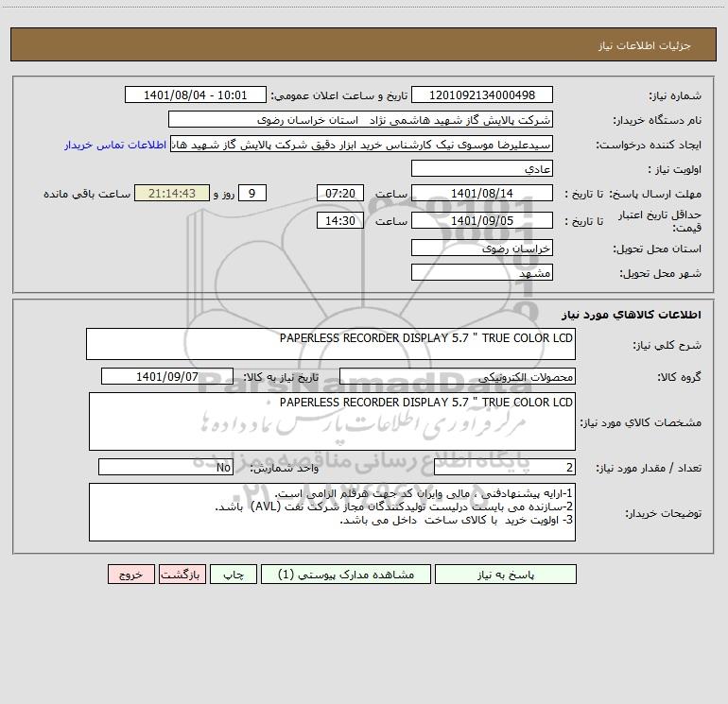Click the label ساعت باقی مانده
Screen dimensions: 728x704
(87, 194)
